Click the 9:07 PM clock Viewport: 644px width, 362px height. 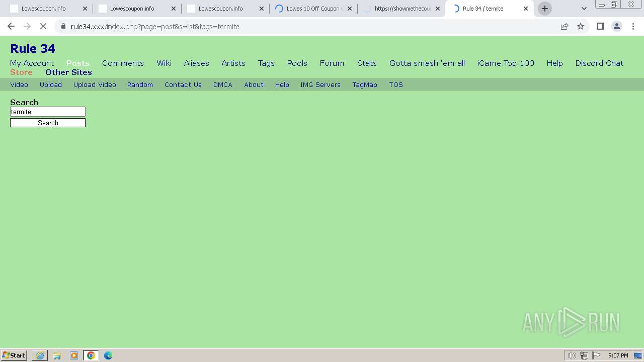click(618, 355)
